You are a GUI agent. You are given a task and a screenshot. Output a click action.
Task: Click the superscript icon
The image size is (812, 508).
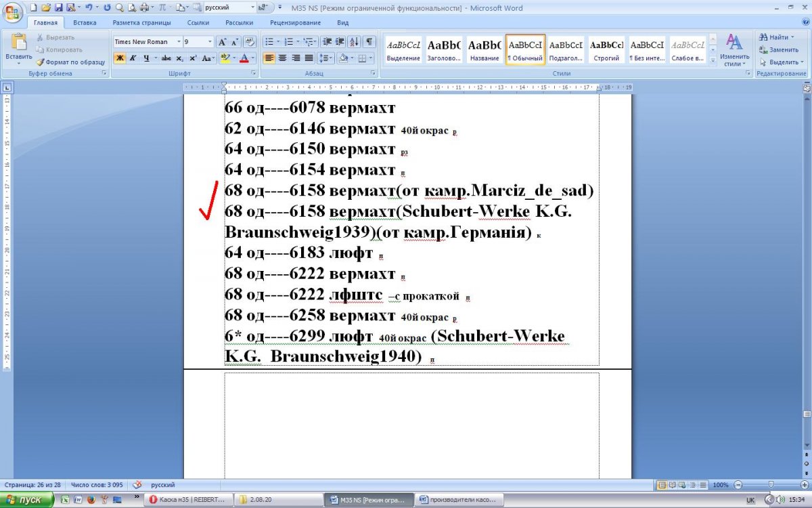point(193,58)
